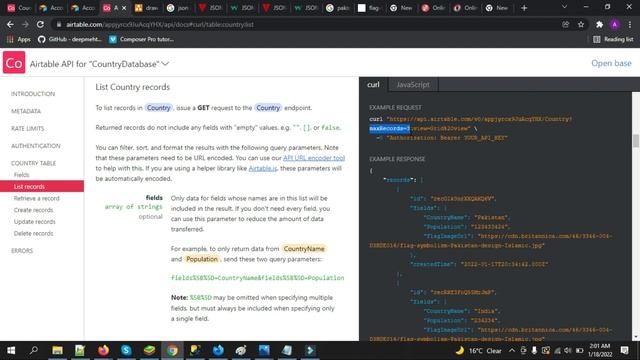
Task: Open the tab search dropdown arrow
Action: [564, 7]
